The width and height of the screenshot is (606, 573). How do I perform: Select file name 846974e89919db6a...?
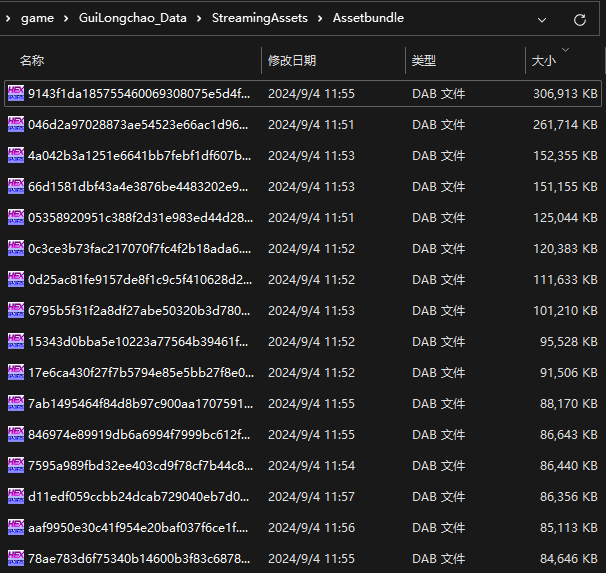tap(139, 435)
